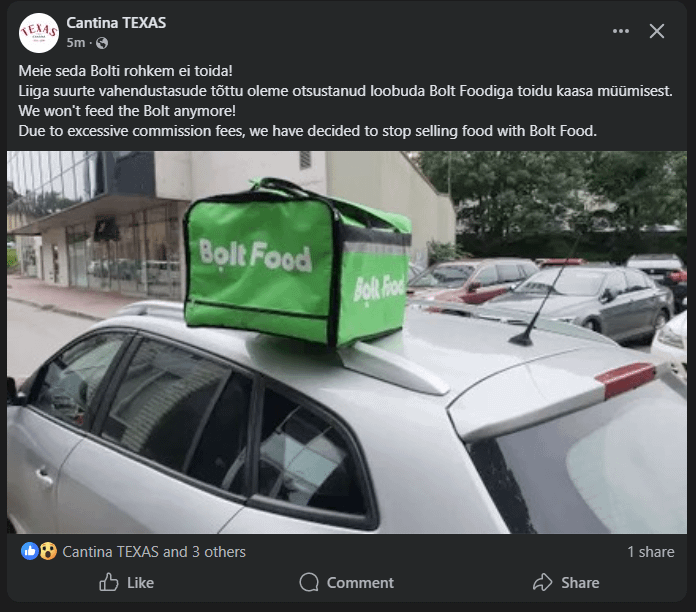Close the post with the X button

[x=657, y=31]
